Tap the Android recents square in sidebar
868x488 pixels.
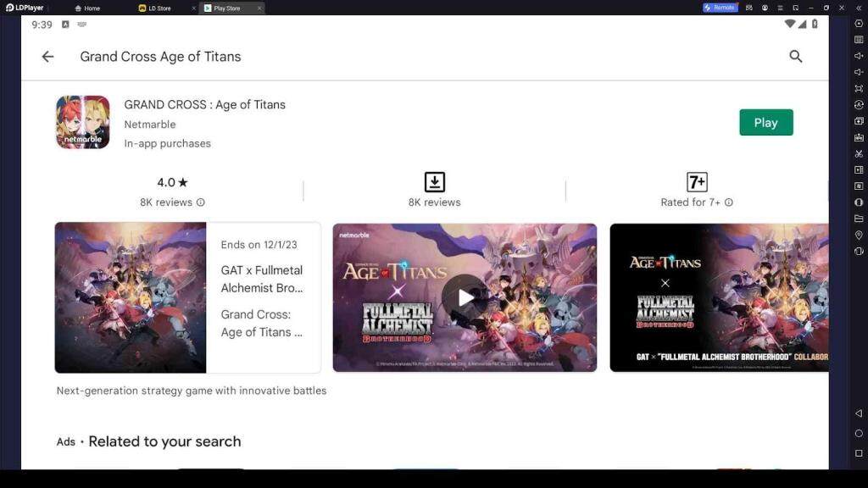pyautogui.click(x=859, y=453)
